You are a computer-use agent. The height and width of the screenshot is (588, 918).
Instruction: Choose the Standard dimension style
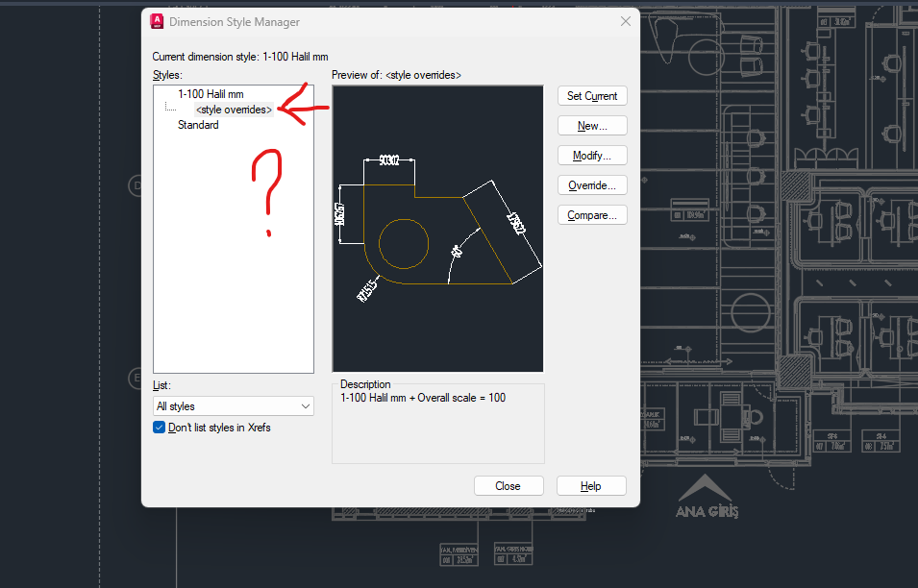pyautogui.click(x=198, y=125)
